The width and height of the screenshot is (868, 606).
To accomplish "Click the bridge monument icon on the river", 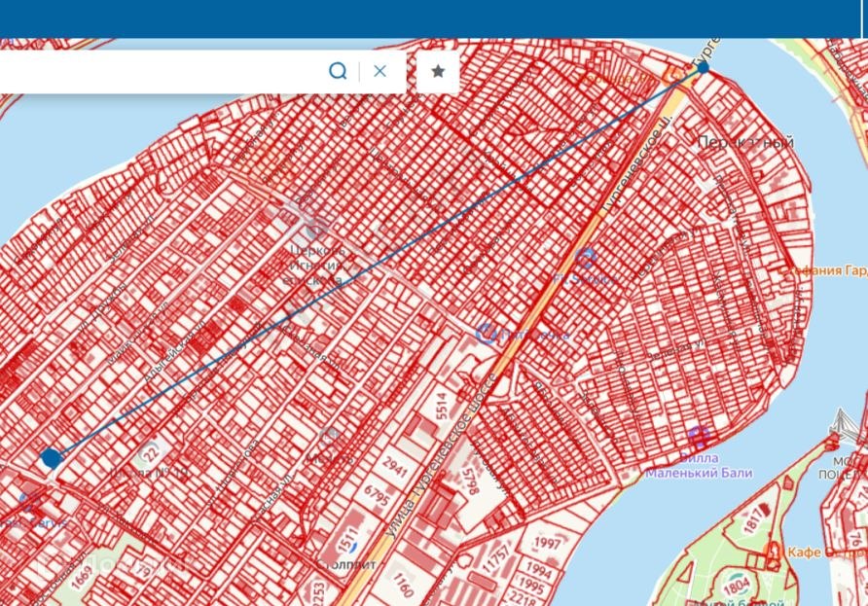I will coord(843,426).
